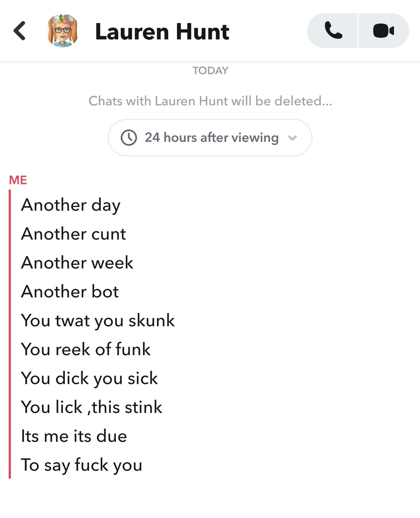Start a video call with the camera icon
420x518 pixels.
tap(383, 31)
